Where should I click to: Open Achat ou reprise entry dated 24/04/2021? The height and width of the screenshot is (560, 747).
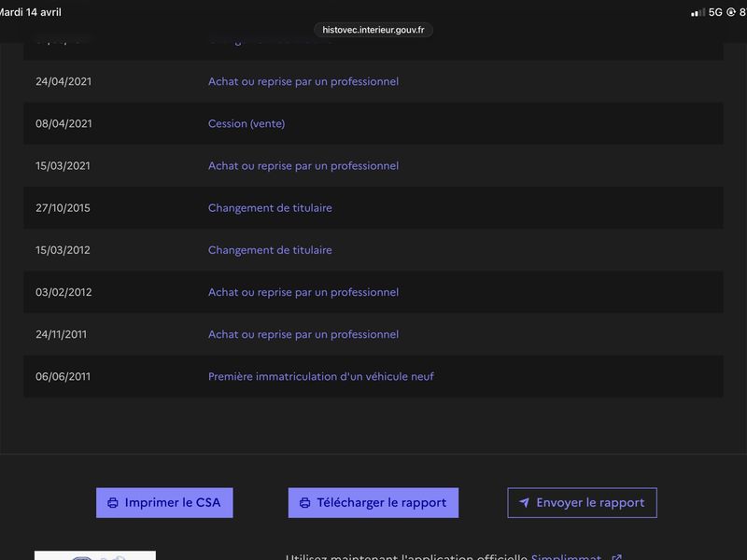coord(303,81)
